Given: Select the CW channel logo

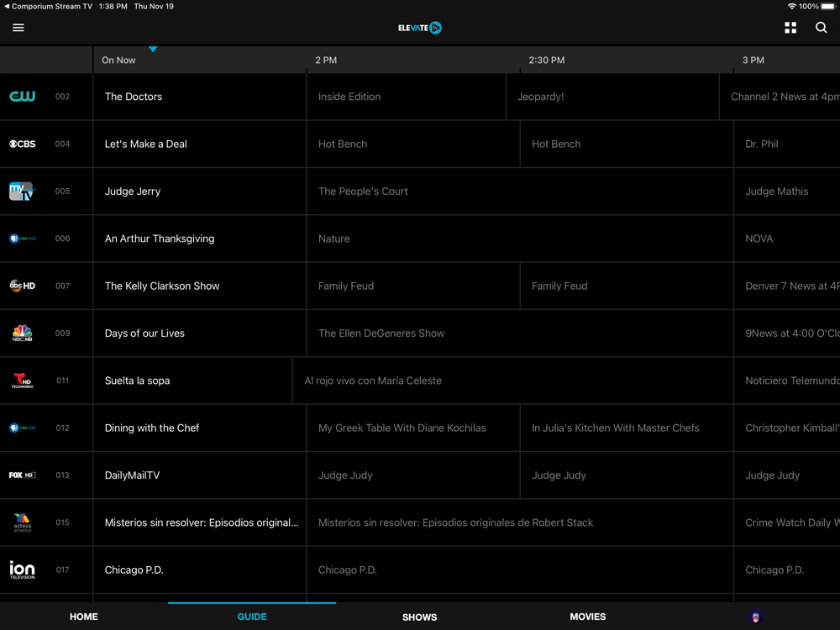Looking at the screenshot, I should point(23,97).
